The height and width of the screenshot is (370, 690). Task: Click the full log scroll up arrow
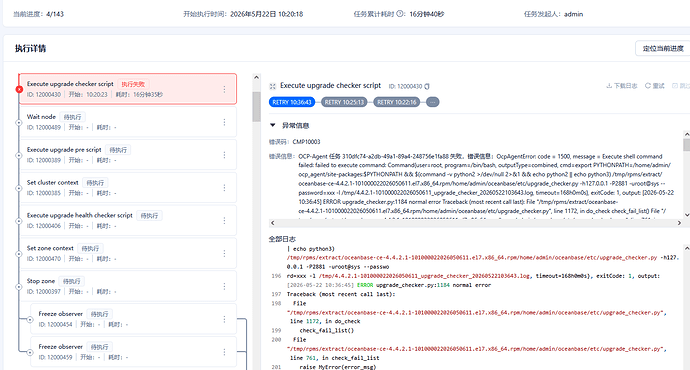tap(686, 249)
